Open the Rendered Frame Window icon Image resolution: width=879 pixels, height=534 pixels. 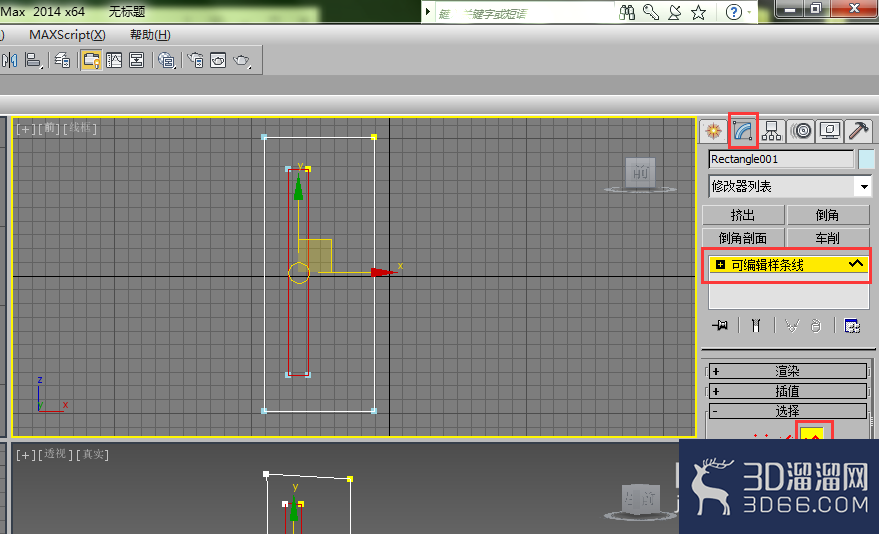point(218,60)
